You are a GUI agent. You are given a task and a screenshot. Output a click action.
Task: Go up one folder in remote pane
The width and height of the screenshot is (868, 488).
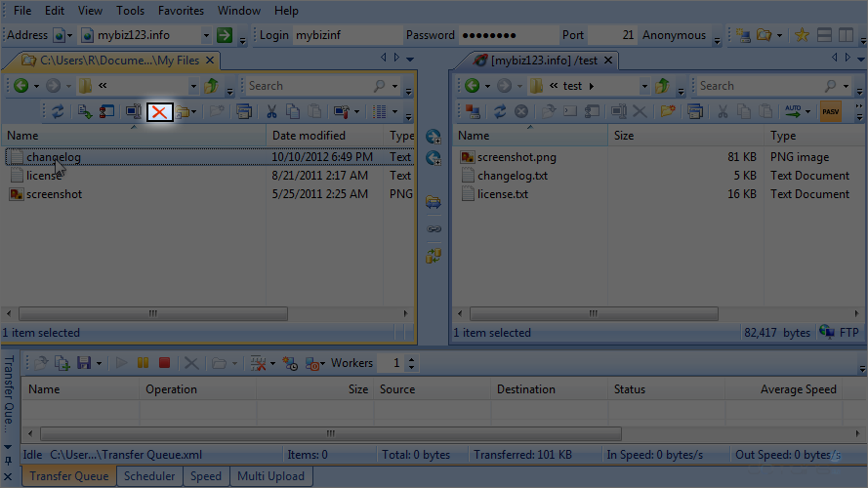(x=663, y=86)
